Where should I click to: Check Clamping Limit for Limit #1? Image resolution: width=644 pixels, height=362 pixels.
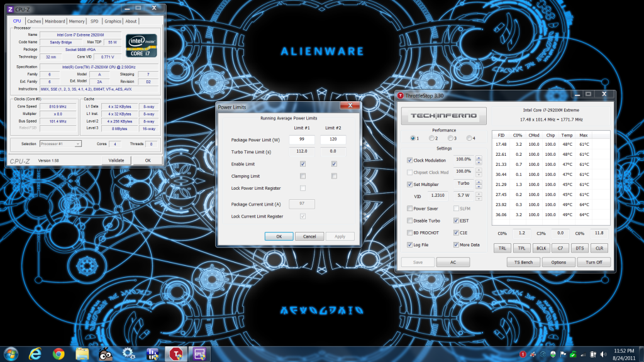pyautogui.click(x=303, y=176)
